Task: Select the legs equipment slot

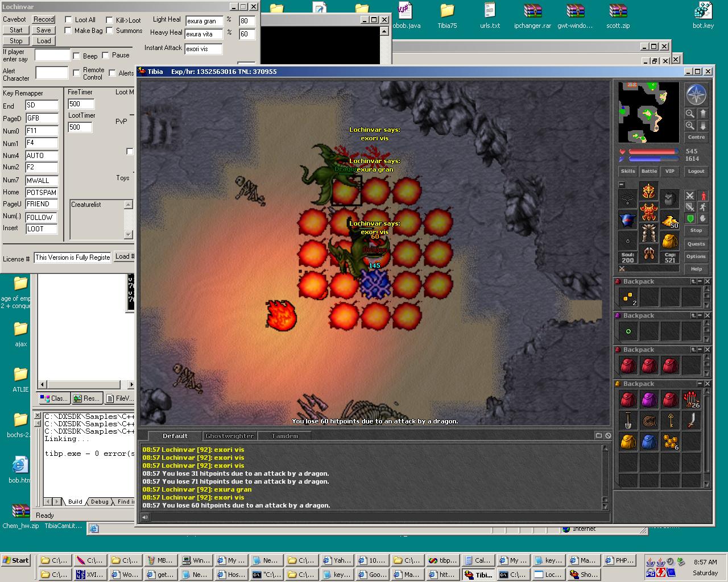Action: click(x=649, y=232)
